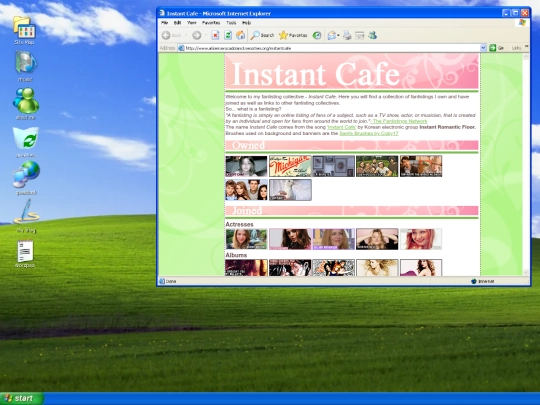Click the page scrollbar down arrow

pyautogui.click(x=526, y=272)
